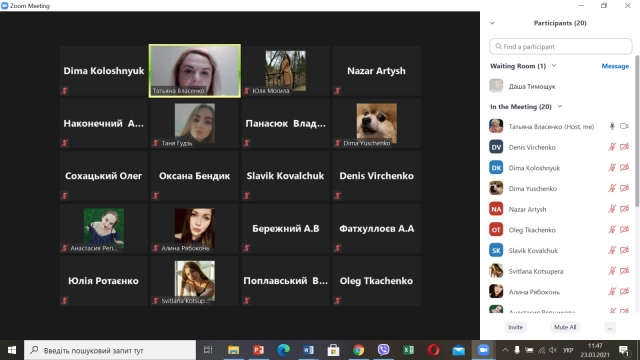Click the Invite button
This screenshot has width=640, height=360.
[x=516, y=327]
